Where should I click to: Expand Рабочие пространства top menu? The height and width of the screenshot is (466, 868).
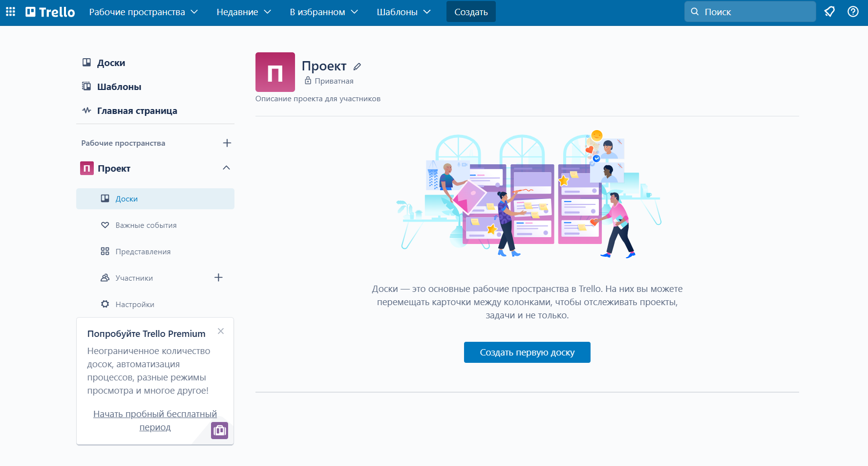point(143,12)
